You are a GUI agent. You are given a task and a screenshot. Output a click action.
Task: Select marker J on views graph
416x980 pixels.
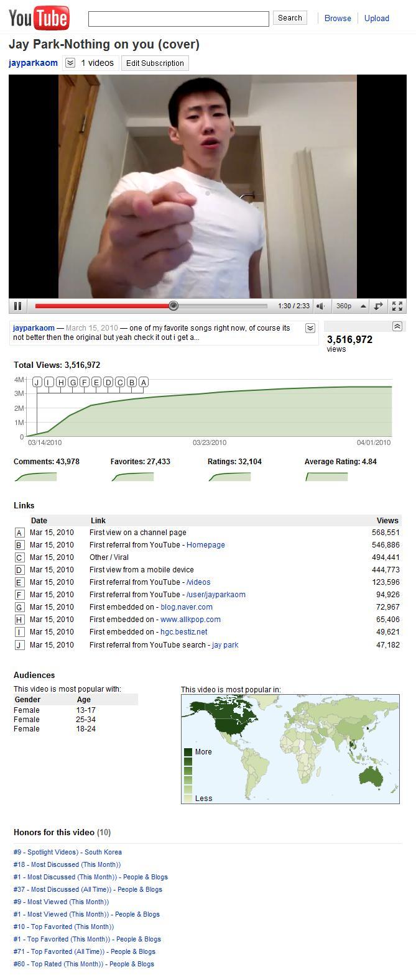(x=37, y=382)
